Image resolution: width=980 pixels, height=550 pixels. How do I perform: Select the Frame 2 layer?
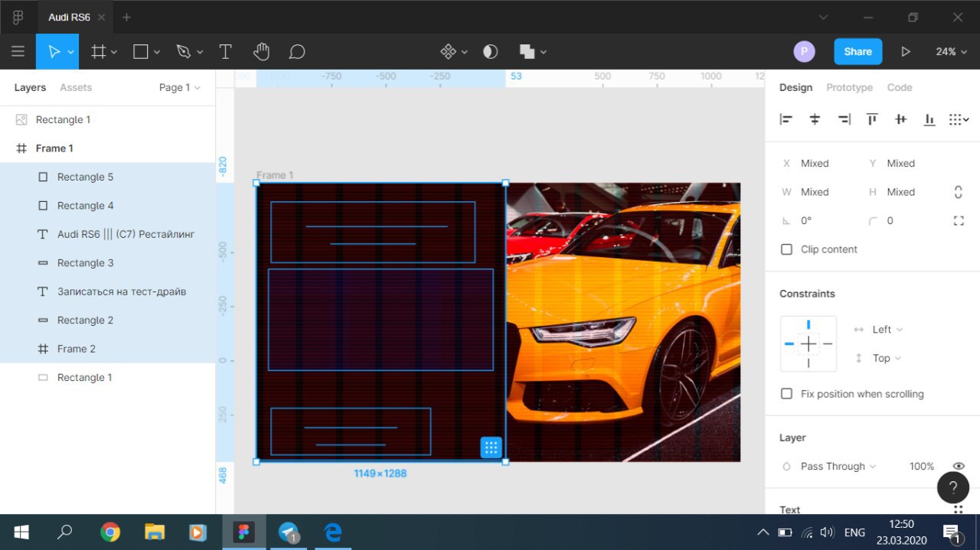point(107,349)
